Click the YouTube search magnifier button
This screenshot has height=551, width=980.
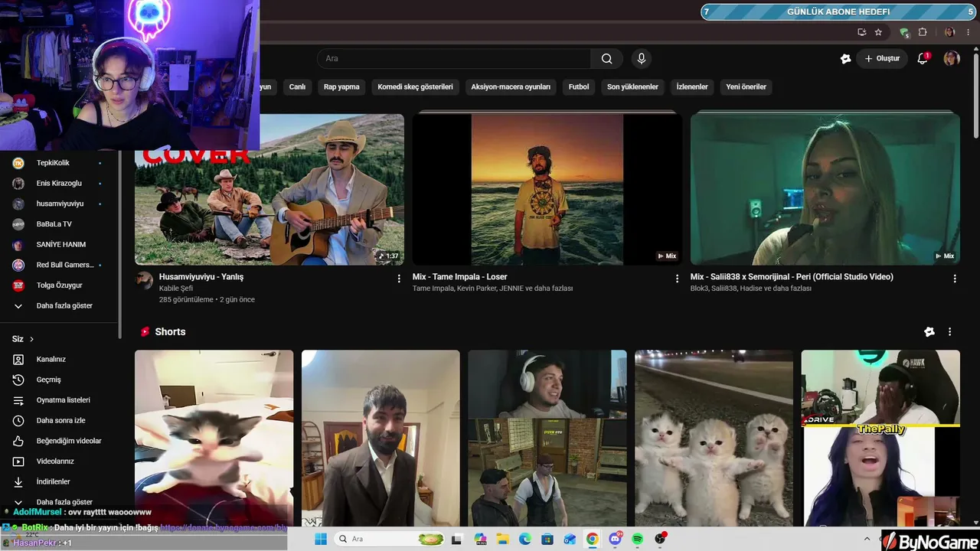606,59
